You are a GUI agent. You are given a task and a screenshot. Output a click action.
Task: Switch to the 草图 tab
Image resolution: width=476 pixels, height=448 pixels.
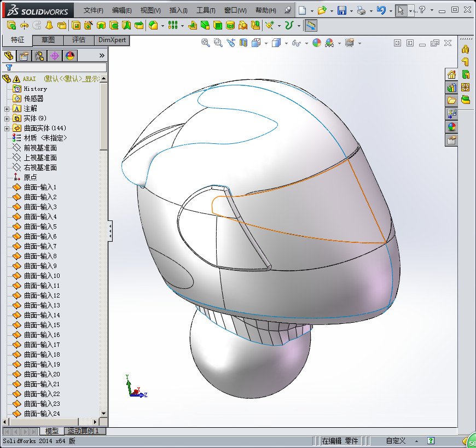pos(48,40)
